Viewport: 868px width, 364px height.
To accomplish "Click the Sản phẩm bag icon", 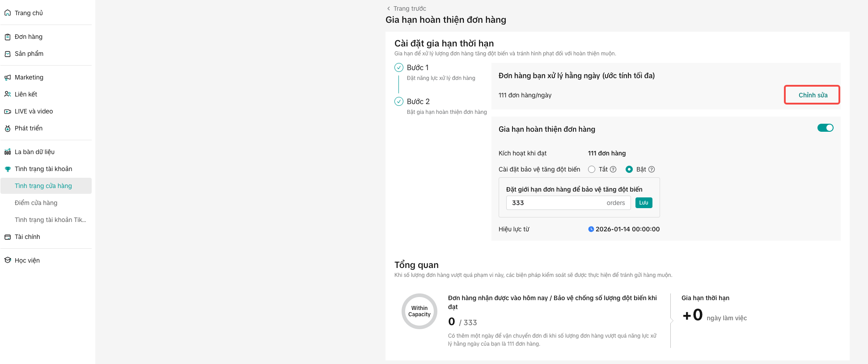I will coord(8,54).
